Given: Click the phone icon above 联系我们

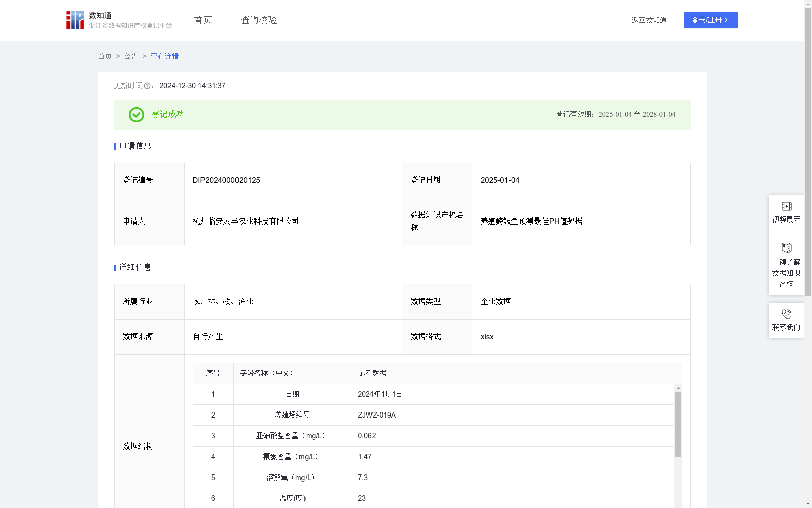Looking at the screenshot, I should click(x=786, y=313).
